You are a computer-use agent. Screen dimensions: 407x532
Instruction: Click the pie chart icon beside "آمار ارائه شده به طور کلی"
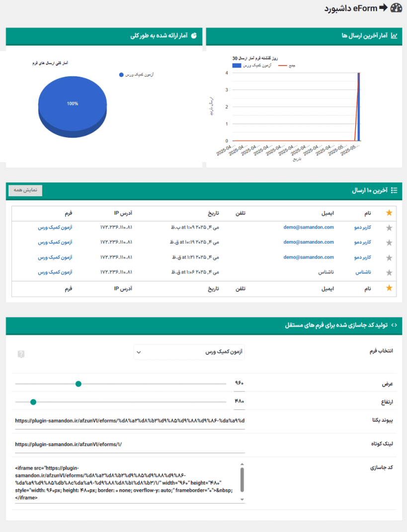[194, 36]
